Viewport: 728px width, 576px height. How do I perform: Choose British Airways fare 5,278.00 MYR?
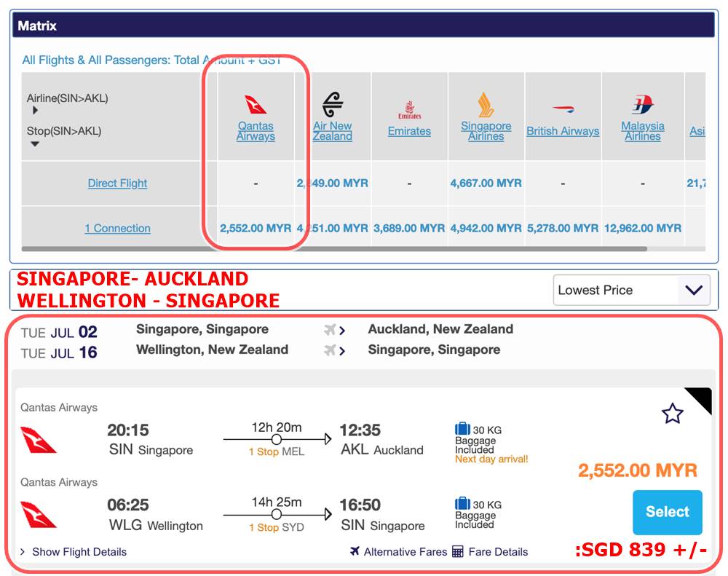[x=563, y=229]
